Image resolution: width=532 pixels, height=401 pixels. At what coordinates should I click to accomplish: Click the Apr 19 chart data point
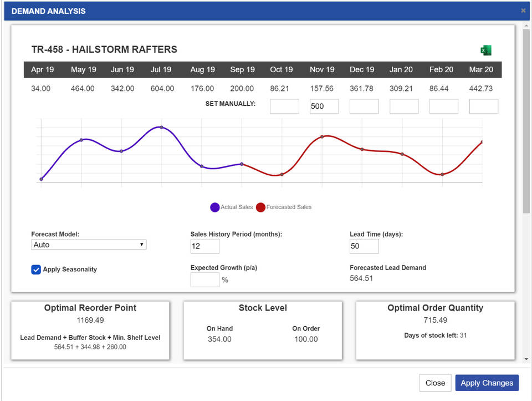pyautogui.click(x=41, y=179)
